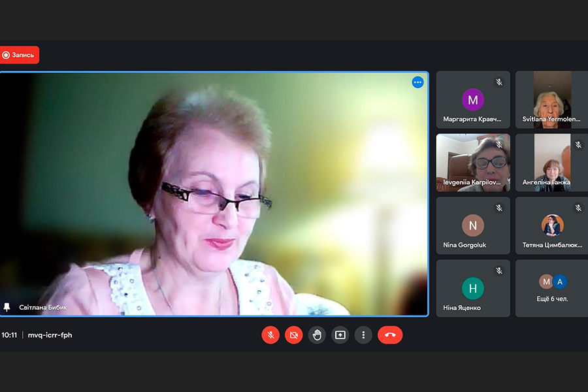Image resolution: width=588 pixels, height=392 pixels.
Task: Click the meeting code mvq-icrr-fph
Action: pos(50,335)
